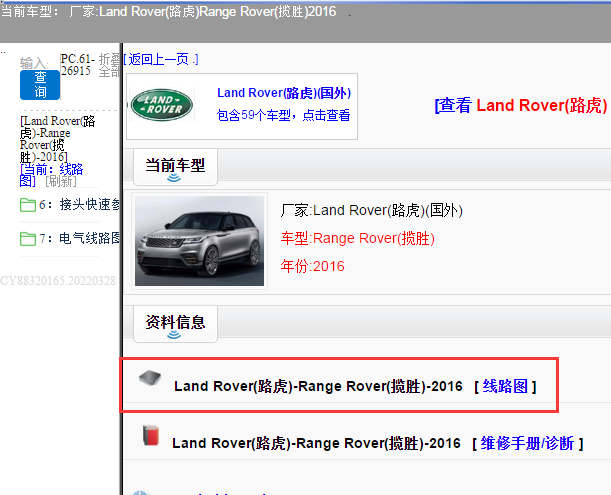Go back via 返回上一页 link
The height and width of the screenshot is (495, 611).
point(161,59)
